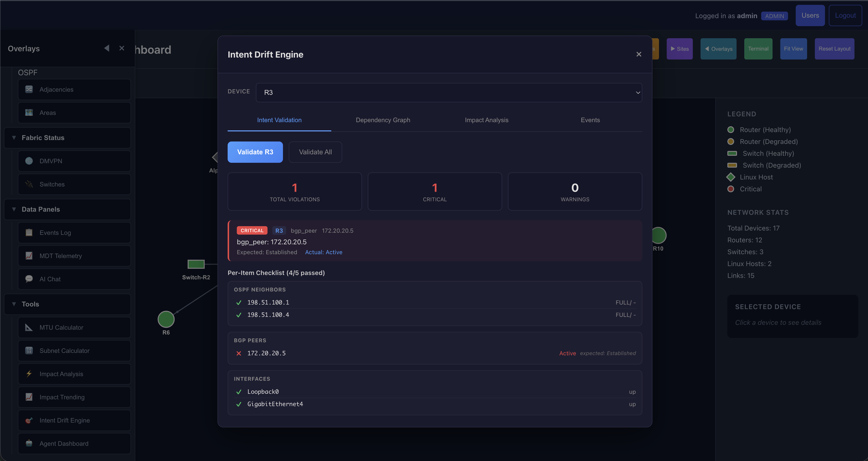Open the Terminal toolbar button

click(758, 49)
